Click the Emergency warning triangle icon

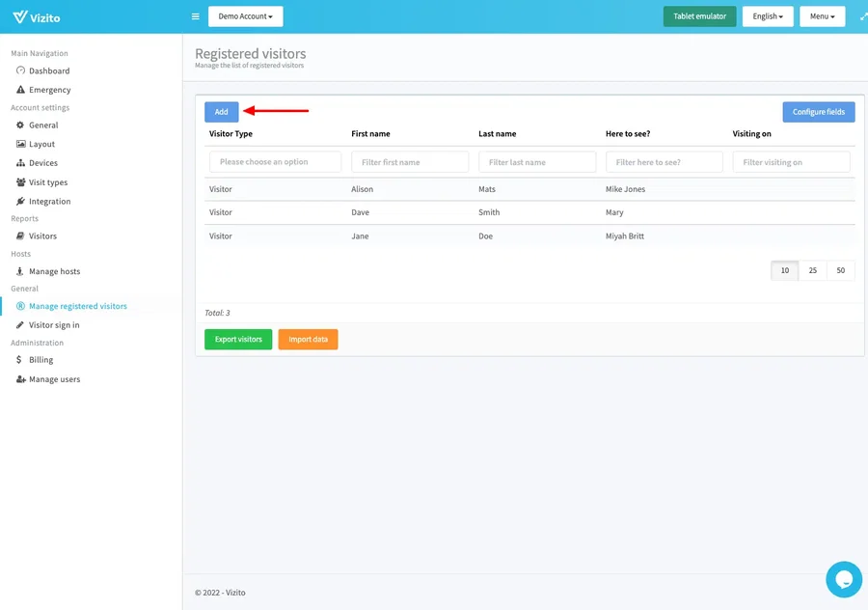[20, 90]
